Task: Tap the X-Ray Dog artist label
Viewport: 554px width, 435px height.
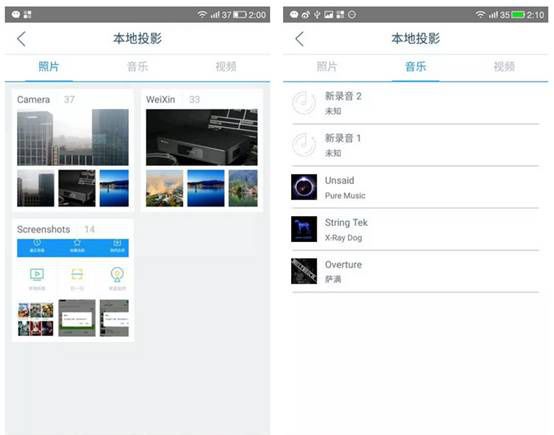Action: (343, 237)
